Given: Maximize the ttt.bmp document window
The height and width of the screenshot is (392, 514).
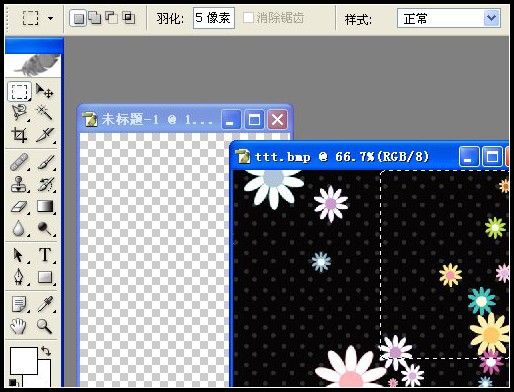Looking at the screenshot, I should pos(493,157).
